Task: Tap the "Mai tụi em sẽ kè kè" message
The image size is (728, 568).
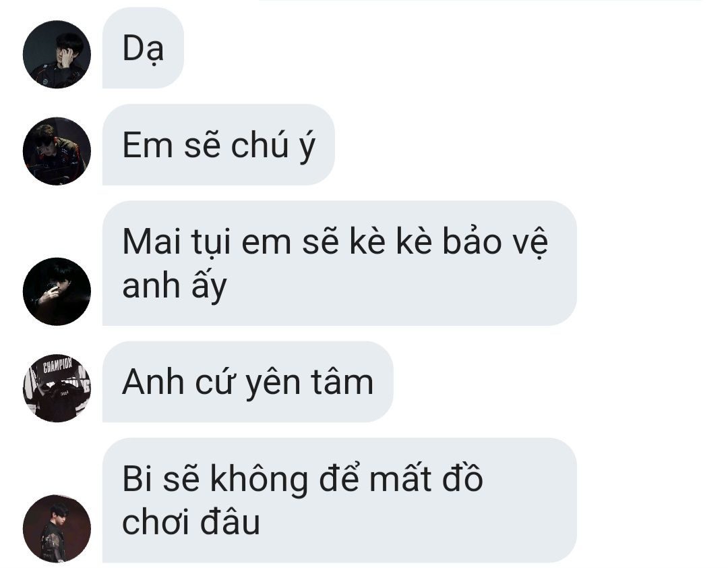Action: click(339, 263)
